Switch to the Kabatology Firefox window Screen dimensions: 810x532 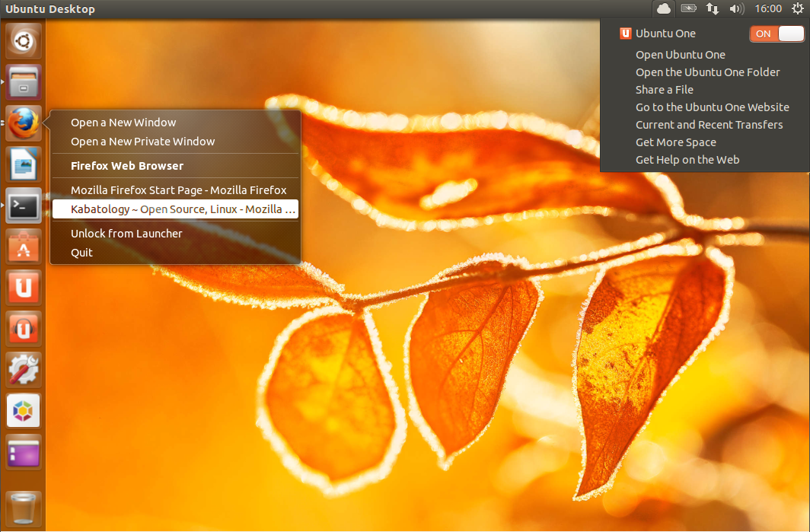175,209
